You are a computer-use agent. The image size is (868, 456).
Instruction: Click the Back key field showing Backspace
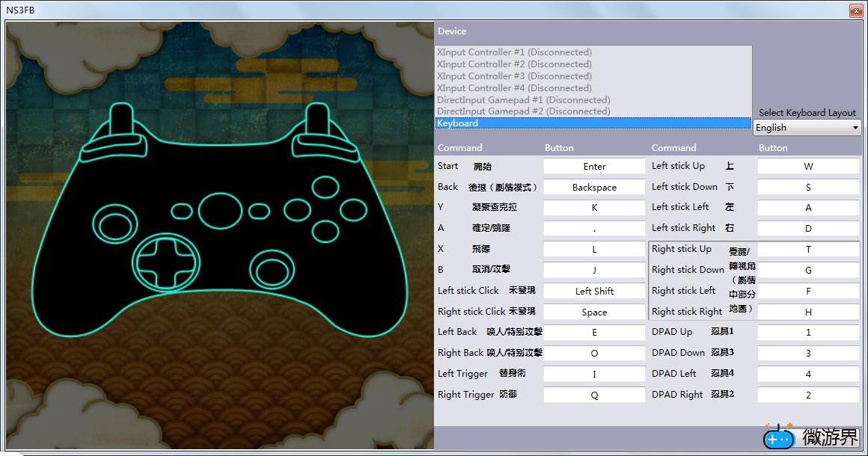pos(594,188)
